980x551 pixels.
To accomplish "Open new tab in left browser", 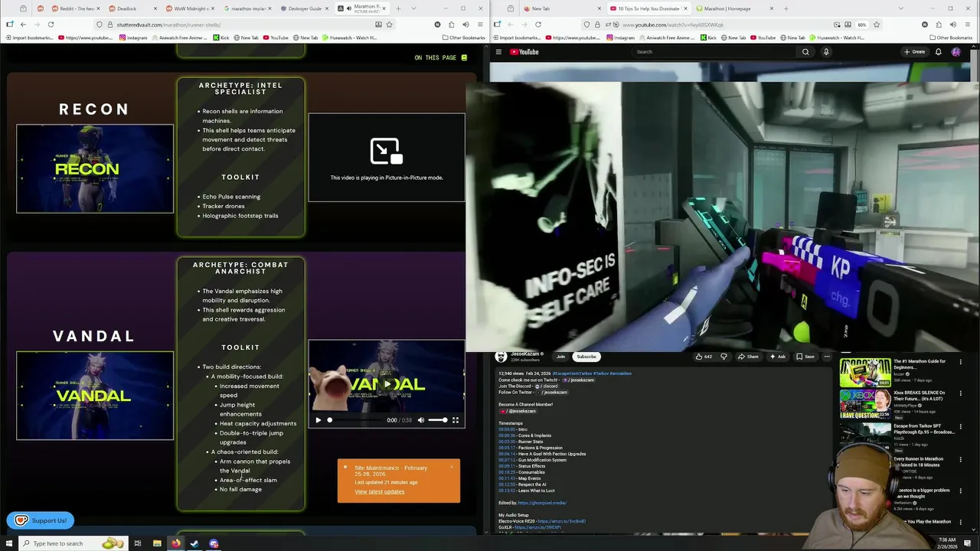I will tap(398, 8).
